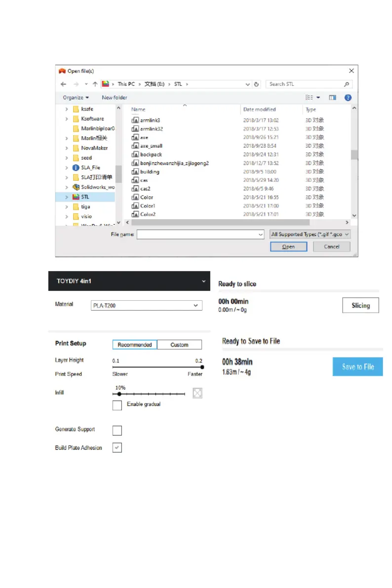Open the Organize dropdown menu
The height and width of the screenshot is (588, 392).
[x=76, y=97]
